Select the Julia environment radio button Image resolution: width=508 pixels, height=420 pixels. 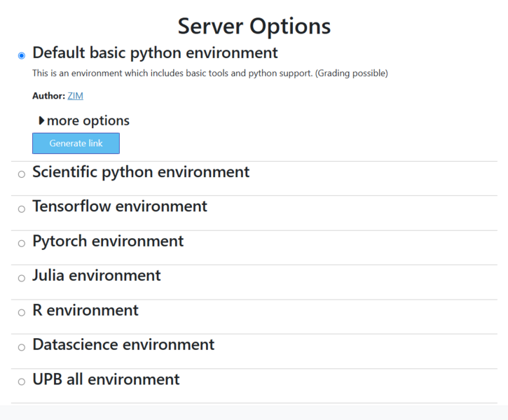(22, 278)
